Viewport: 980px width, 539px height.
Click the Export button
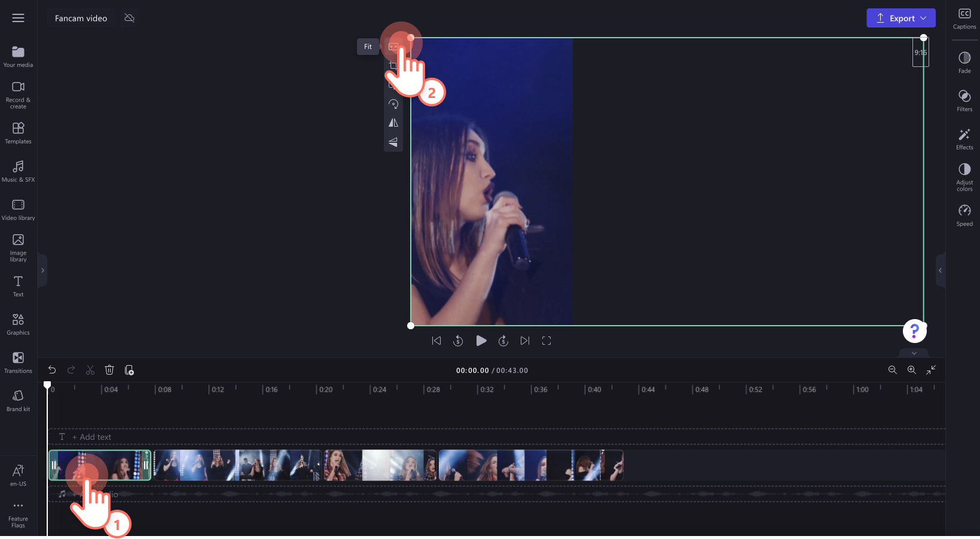click(898, 18)
